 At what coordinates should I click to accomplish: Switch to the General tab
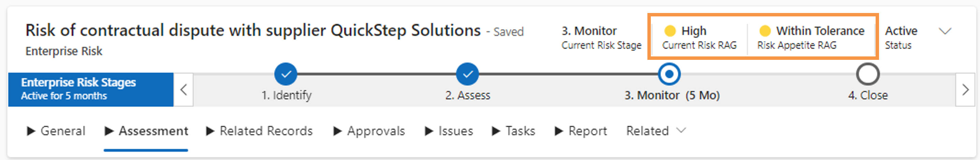pyautogui.click(x=56, y=131)
